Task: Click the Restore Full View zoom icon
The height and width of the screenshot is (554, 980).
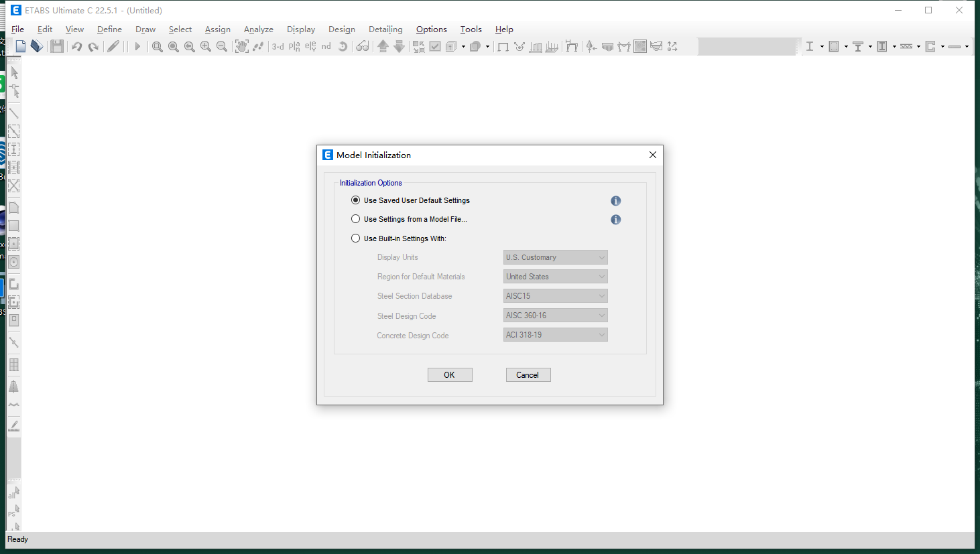Action: 174,46
